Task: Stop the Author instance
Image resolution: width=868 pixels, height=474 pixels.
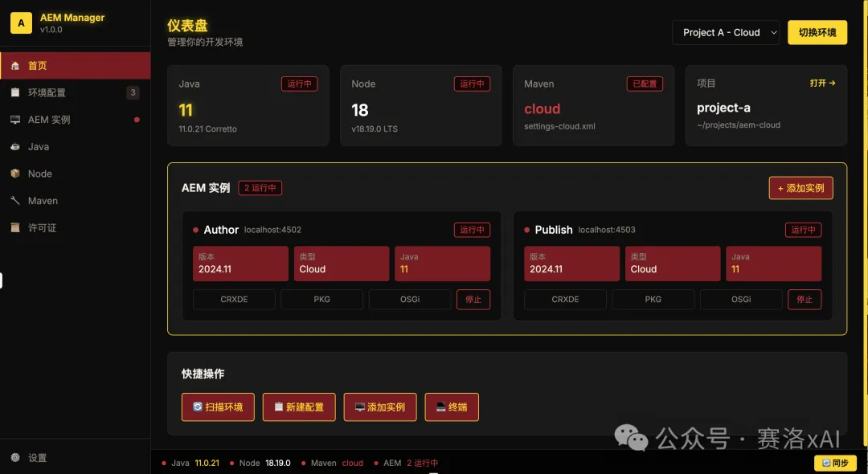Action: pos(473,300)
